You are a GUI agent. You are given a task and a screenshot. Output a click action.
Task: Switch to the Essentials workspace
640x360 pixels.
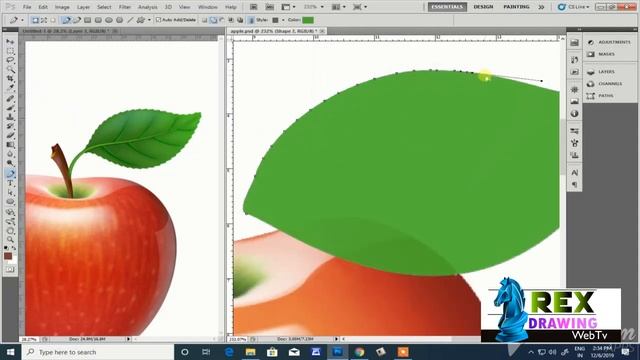(447, 7)
